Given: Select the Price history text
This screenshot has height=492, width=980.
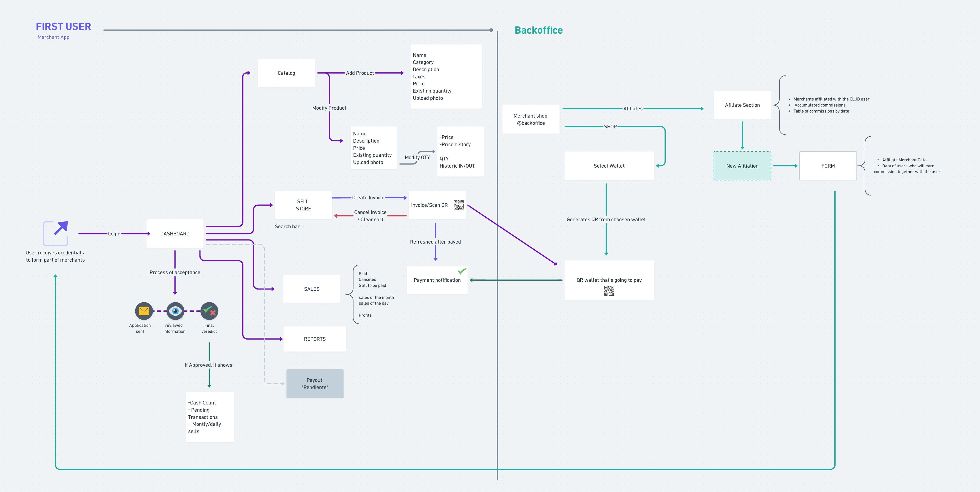Looking at the screenshot, I should [455, 144].
